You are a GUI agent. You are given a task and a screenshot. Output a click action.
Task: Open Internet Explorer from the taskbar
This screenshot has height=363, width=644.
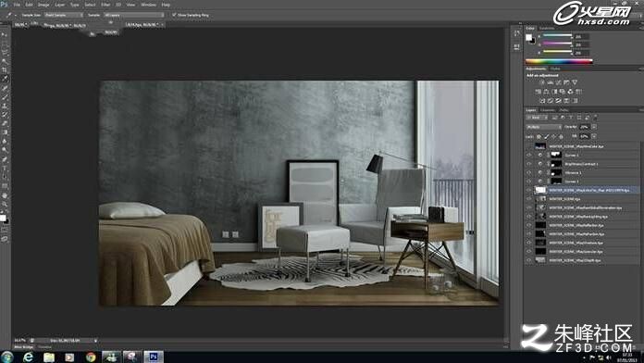28,357
